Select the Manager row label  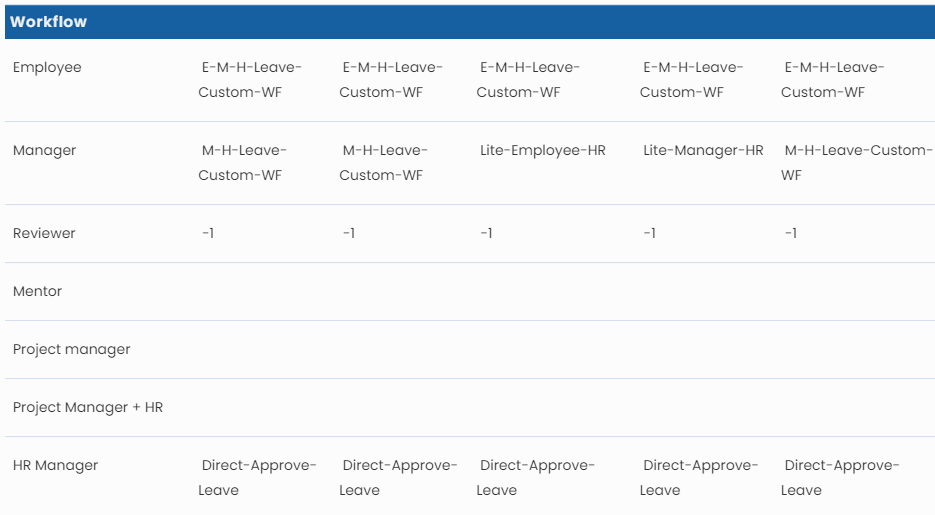(x=44, y=150)
